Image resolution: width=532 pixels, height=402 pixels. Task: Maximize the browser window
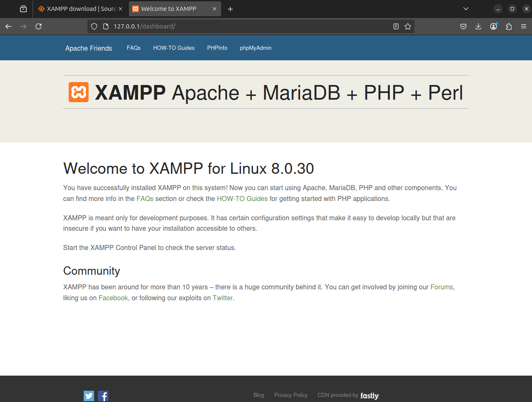pos(512,9)
